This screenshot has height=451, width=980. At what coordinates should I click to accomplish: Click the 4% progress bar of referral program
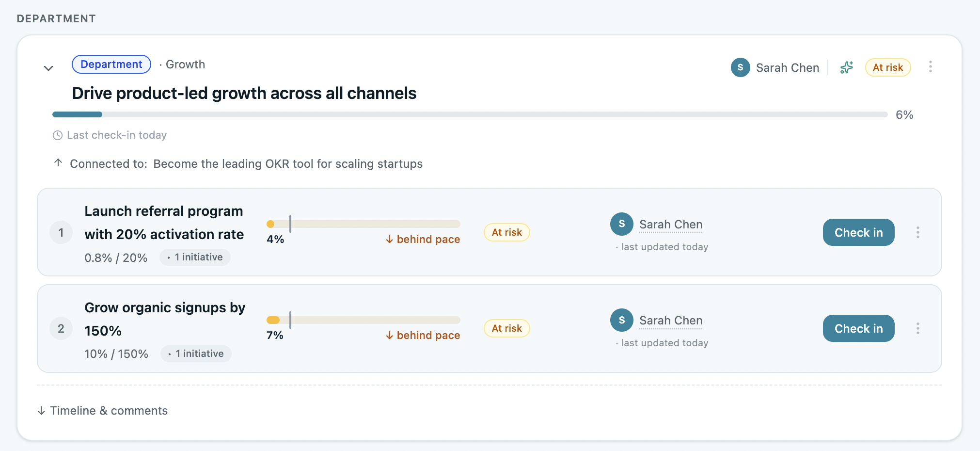pos(364,224)
